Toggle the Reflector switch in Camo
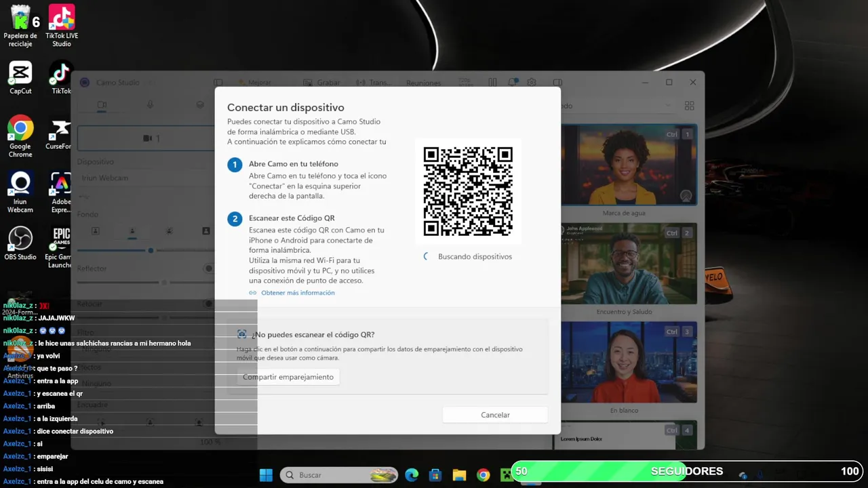Image resolution: width=868 pixels, height=488 pixels. pos(208,268)
